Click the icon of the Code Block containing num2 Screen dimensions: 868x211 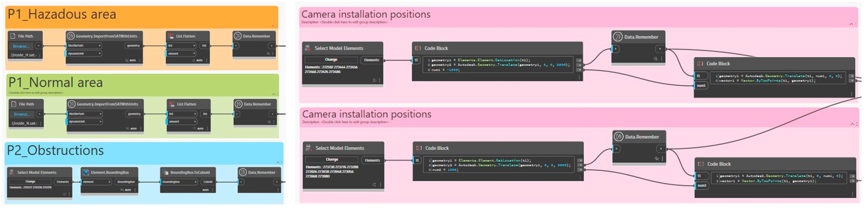419,148
